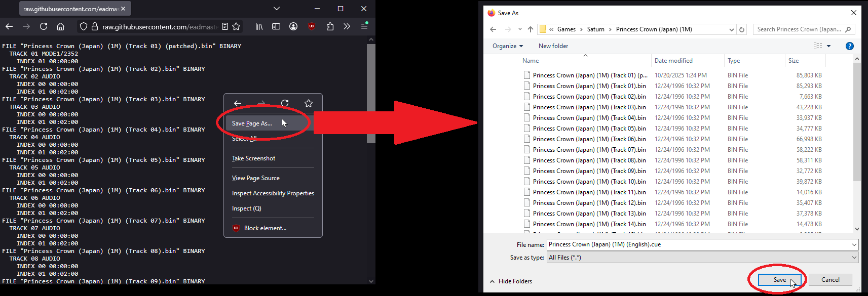This screenshot has height=296, width=868.
Task: Sort by Size column header
Action: pyautogui.click(x=794, y=61)
